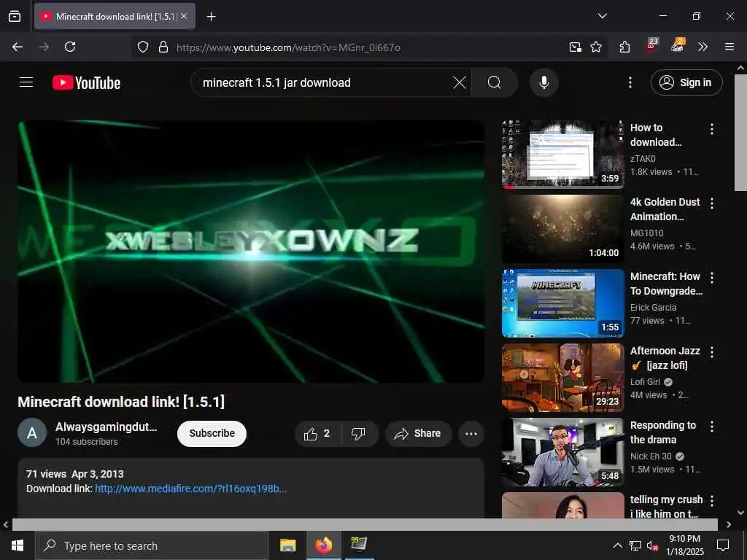The width and height of the screenshot is (747, 560).
Task: Go to the YouTube home logo
Action: tap(86, 83)
